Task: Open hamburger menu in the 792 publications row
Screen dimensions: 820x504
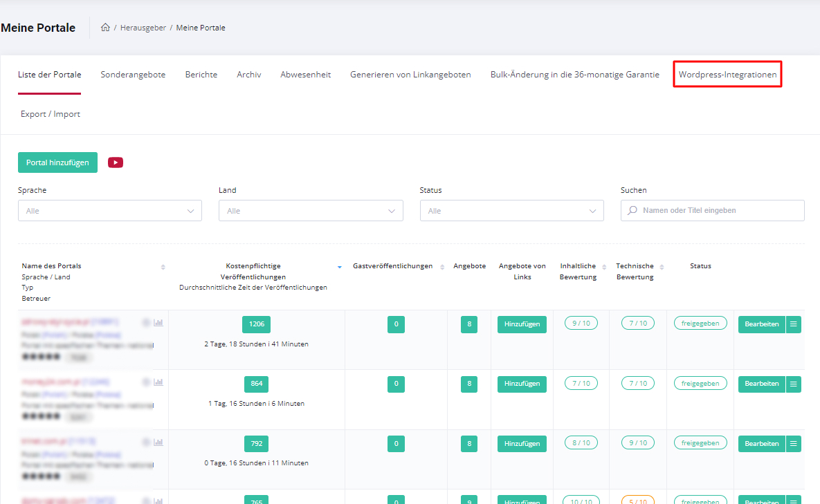Action: (x=793, y=443)
